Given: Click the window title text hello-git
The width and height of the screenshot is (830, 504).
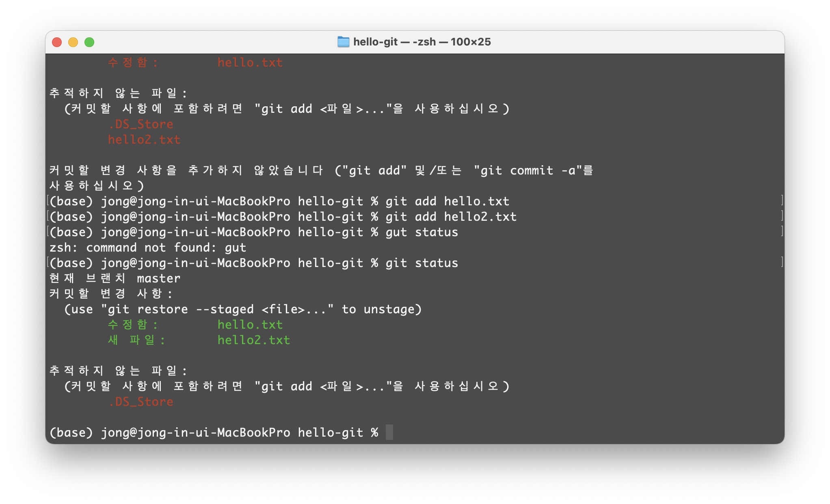Looking at the screenshot, I should coord(375,42).
